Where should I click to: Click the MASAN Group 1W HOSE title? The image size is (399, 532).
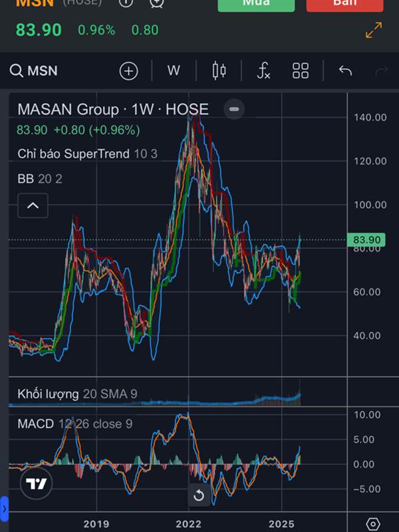tap(113, 109)
